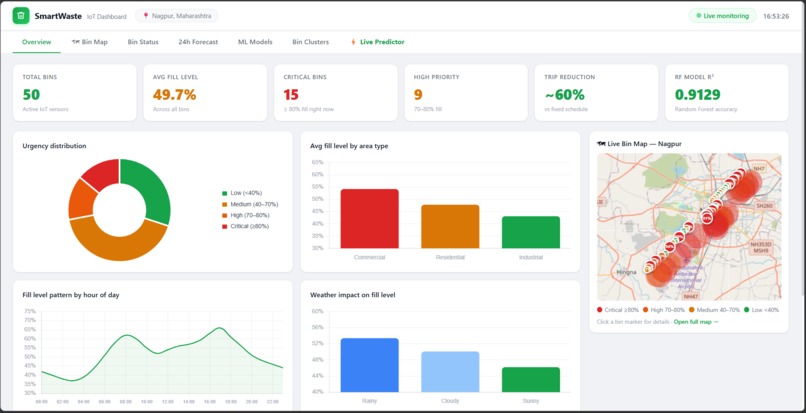806x413 pixels.
Task: Click the High 70–80% map legend entry
Action: [x=664, y=310]
